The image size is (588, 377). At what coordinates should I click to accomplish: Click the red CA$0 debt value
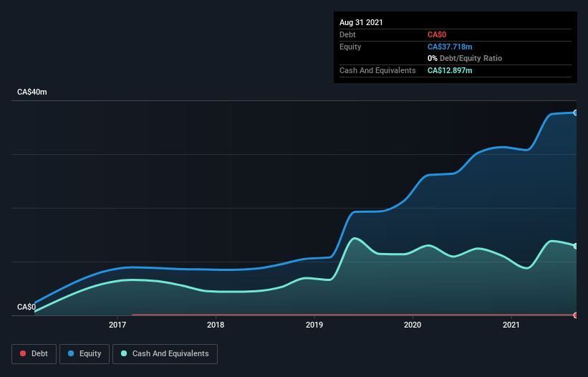click(x=437, y=34)
